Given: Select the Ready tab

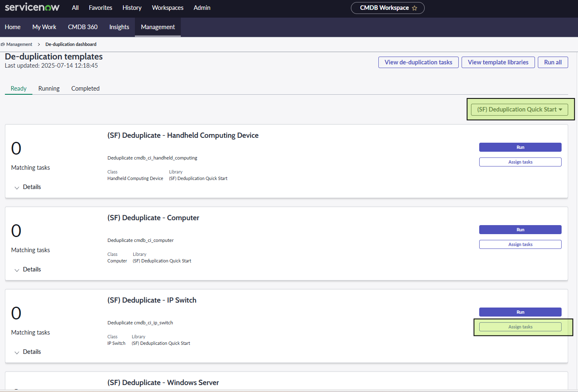Looking at the screenshot, I should (18, 89).
